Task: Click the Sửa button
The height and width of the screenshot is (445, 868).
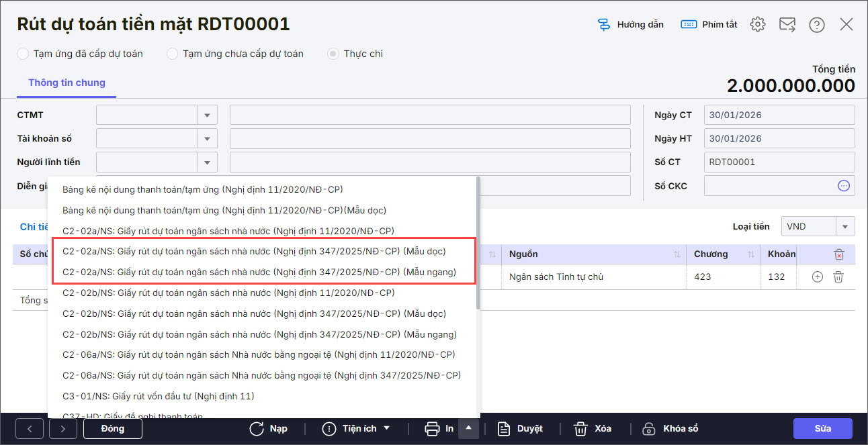Action: 822,429
